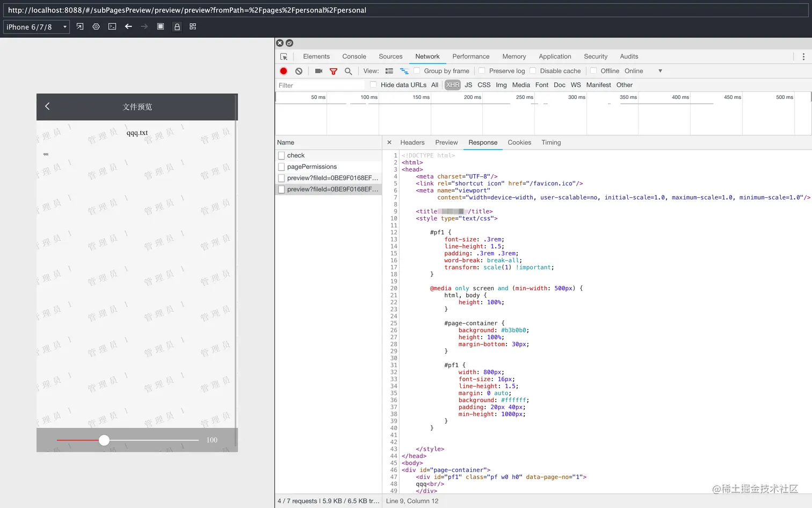Open network search with the magnifier icon
This screenshot has height=508, width=812.
[349, 71]
